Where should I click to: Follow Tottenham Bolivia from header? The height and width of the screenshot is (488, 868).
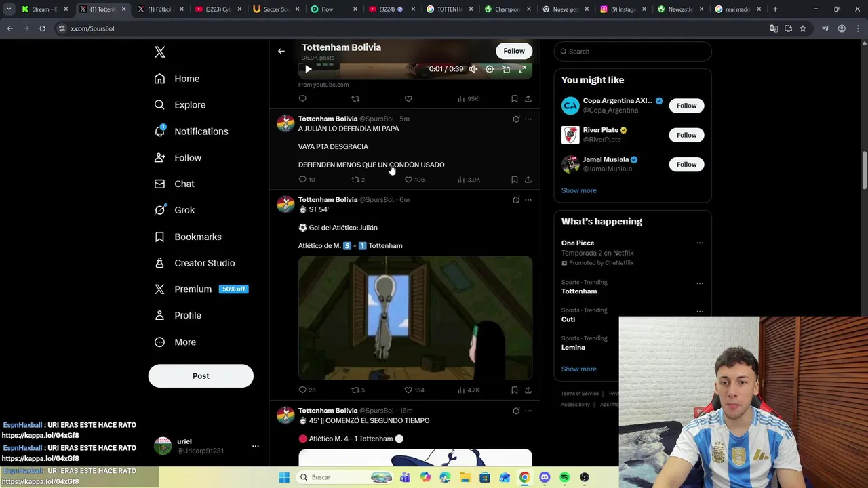[x=514, y=51]
